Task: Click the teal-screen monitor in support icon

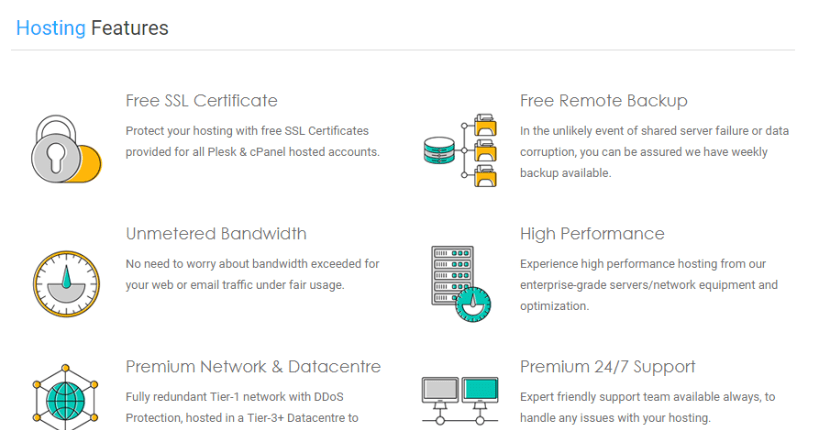Action: coord(480,392)
